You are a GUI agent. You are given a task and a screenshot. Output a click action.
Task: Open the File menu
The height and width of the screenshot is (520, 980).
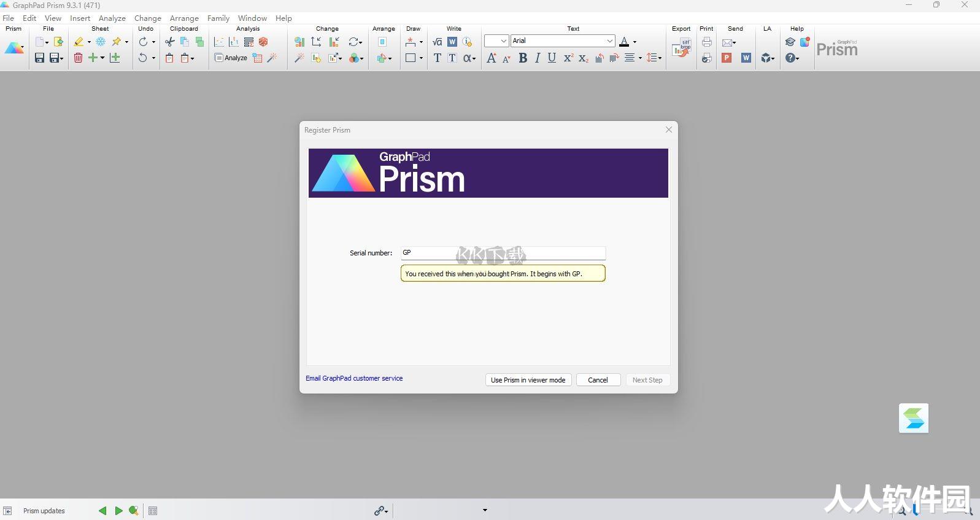[x=9, y=18]
